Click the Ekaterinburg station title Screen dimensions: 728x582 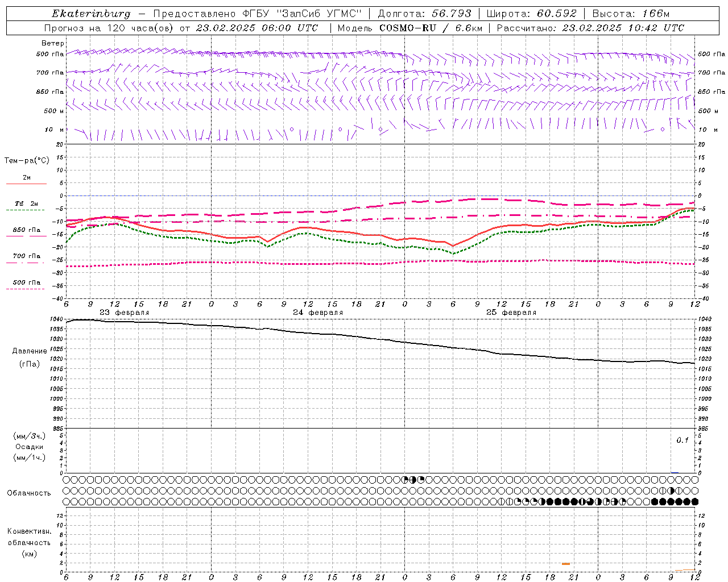pyautogui.click(x=91, y=14)
